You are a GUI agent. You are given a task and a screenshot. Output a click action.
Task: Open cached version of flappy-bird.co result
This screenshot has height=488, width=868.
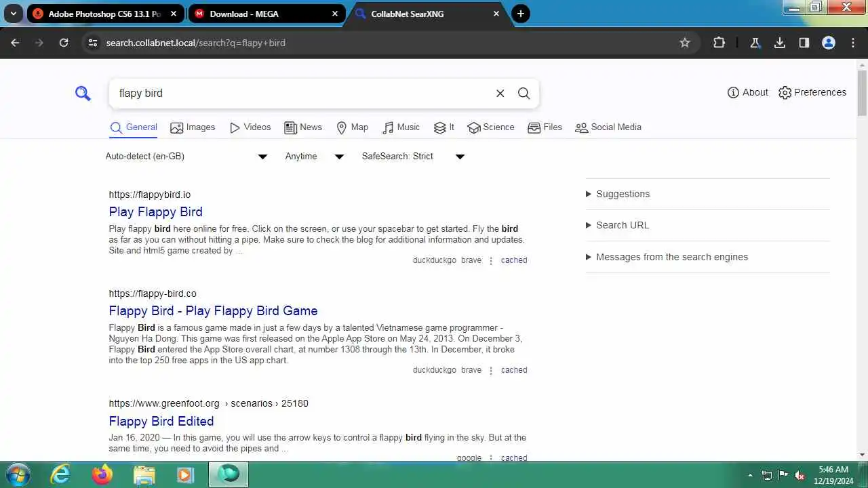514,370
